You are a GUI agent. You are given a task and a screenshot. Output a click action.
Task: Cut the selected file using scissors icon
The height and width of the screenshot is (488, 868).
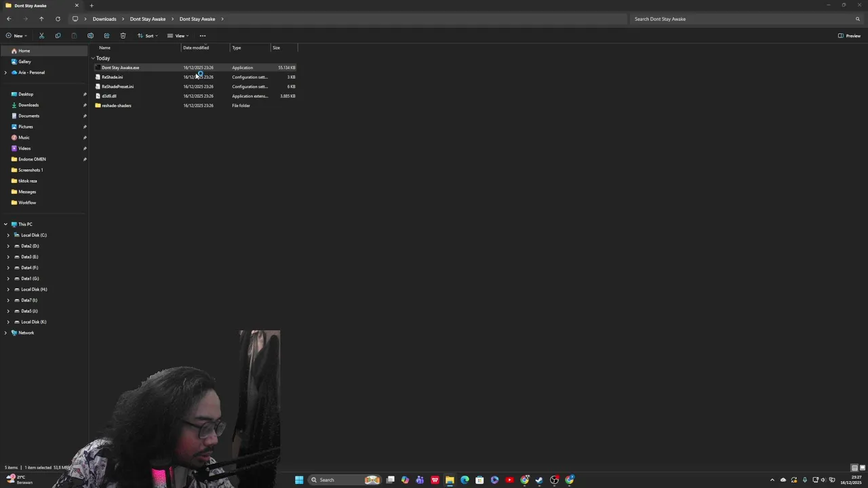point(41,36)
